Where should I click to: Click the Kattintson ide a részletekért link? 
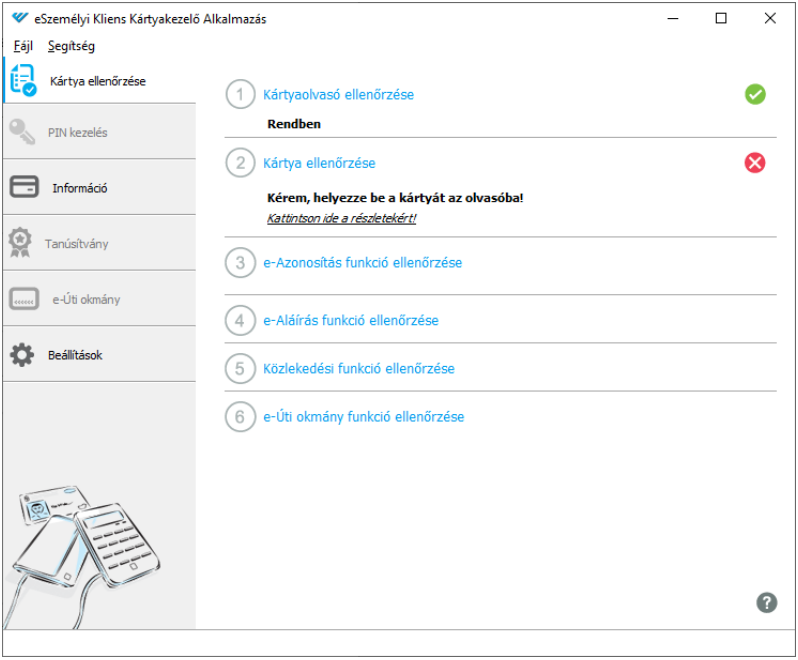click(x=341, y=218)
